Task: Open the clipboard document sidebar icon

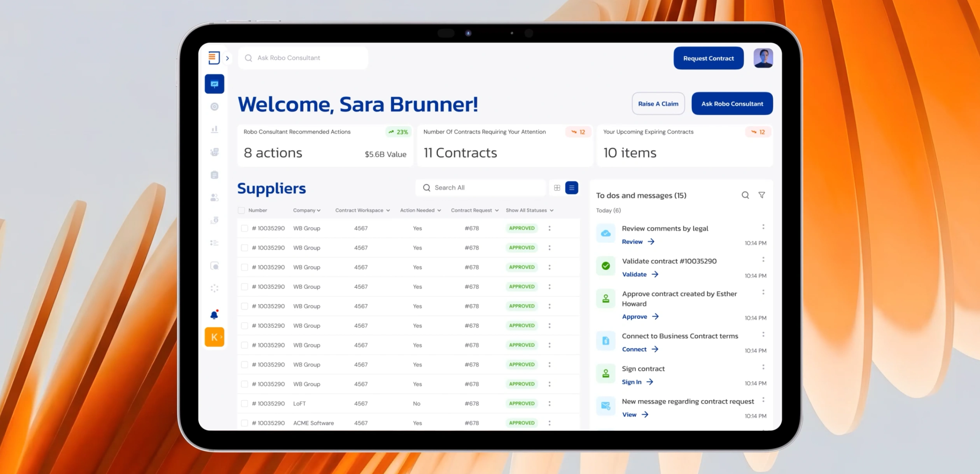Action: click(x=214, y=175)
